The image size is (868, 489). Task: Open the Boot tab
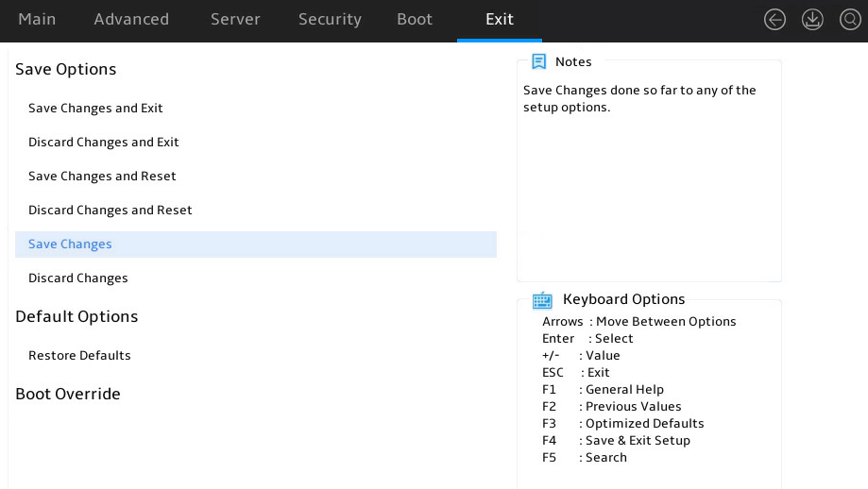pyautogui.click(x=415, y=20)
